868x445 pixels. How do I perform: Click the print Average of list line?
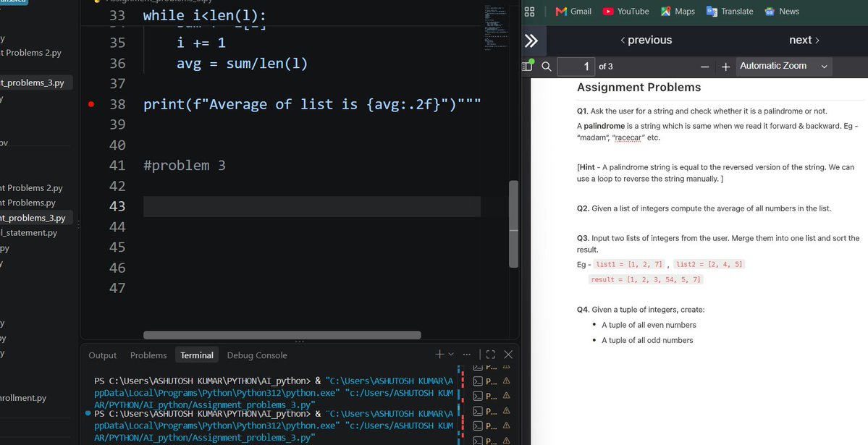pos(312,104)
